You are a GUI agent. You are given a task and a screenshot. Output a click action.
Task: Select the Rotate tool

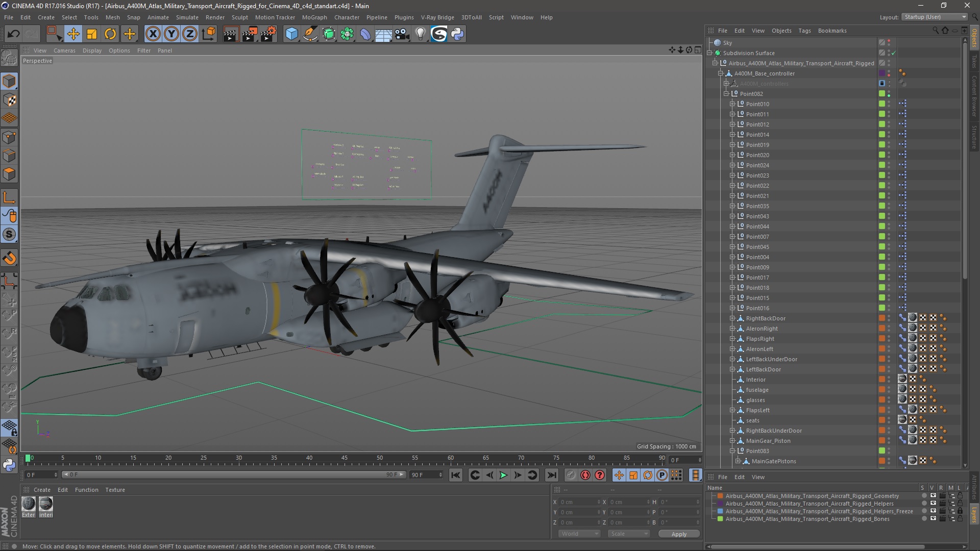(x=110, y=34)
